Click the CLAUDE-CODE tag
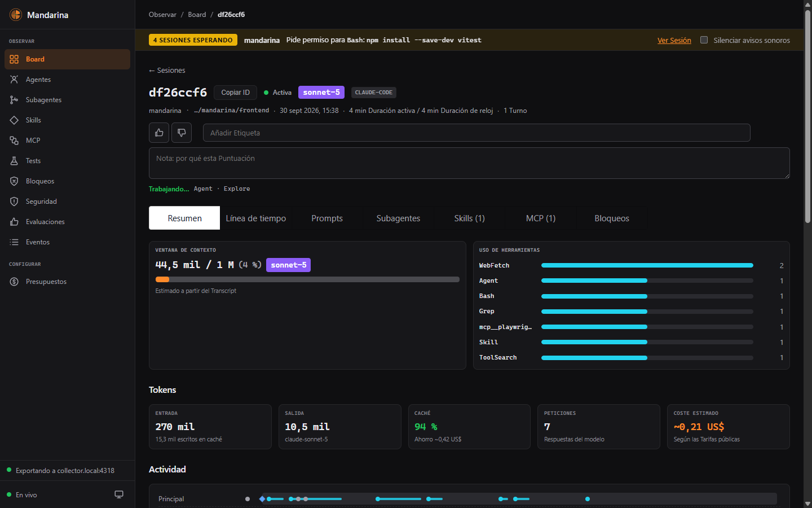 374,93
